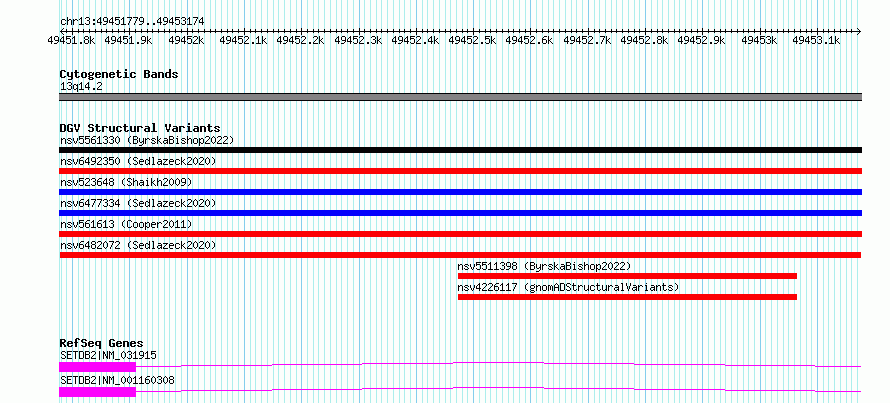Image resolution: width=890 pixels, height=403 pixels.
Task: Click the 49452.7k ruler tick label
Action: pos(587,40)
